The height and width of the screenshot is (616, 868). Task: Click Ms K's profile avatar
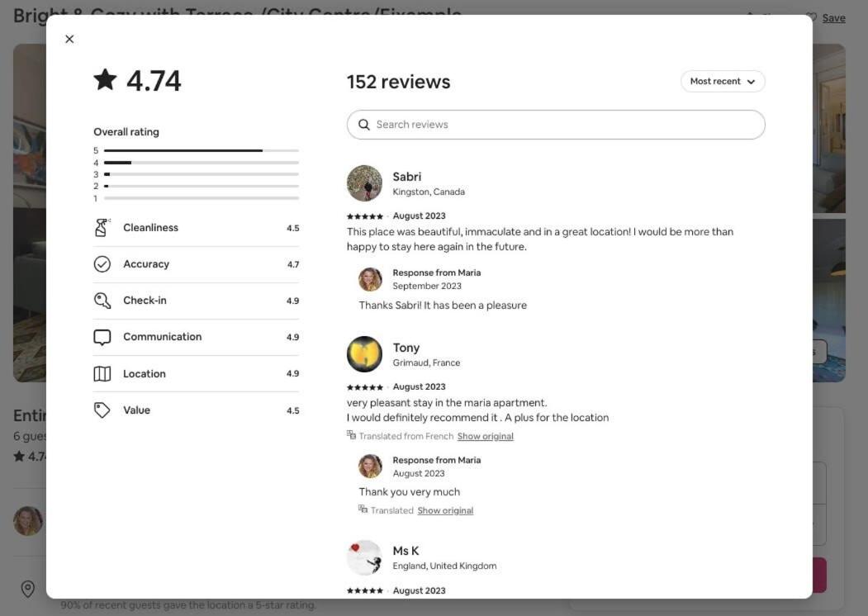[364, 558]
